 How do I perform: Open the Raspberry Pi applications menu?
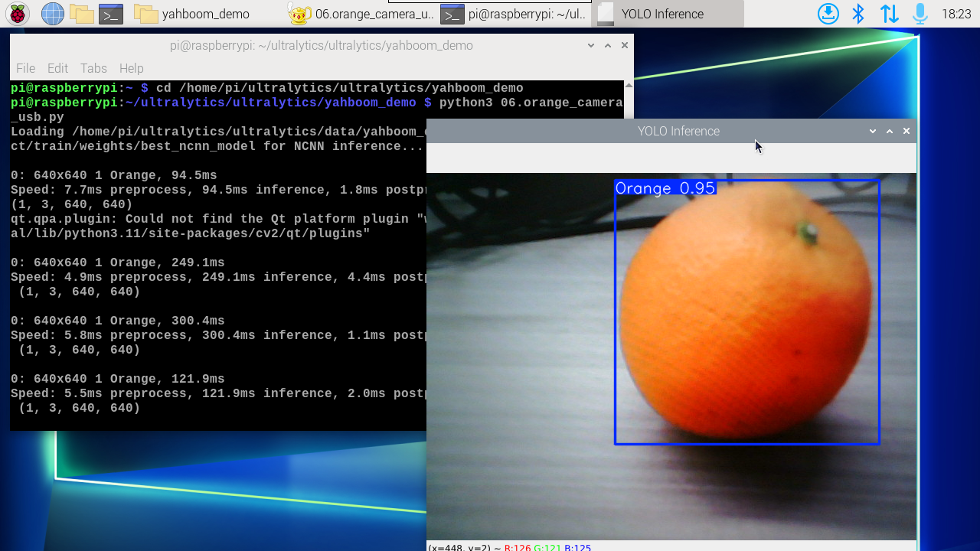(18, 14)
